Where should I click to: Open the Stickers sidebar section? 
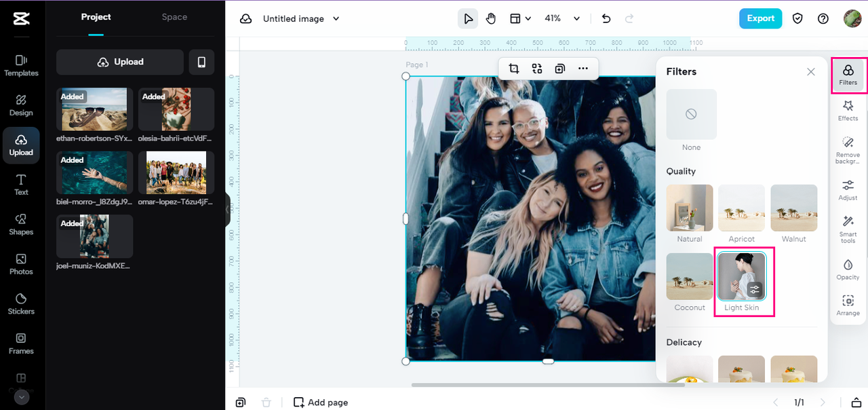click(x=21, y=303)
